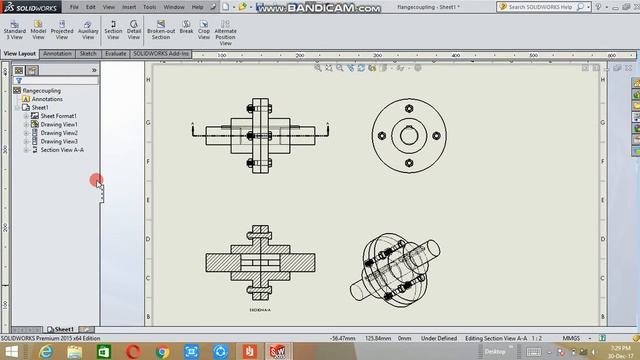The width and height of the screenshot is (640, 360).
Task: Switch to SOLIDWORKS Add-Ins tab
Action: click(161, 53)
